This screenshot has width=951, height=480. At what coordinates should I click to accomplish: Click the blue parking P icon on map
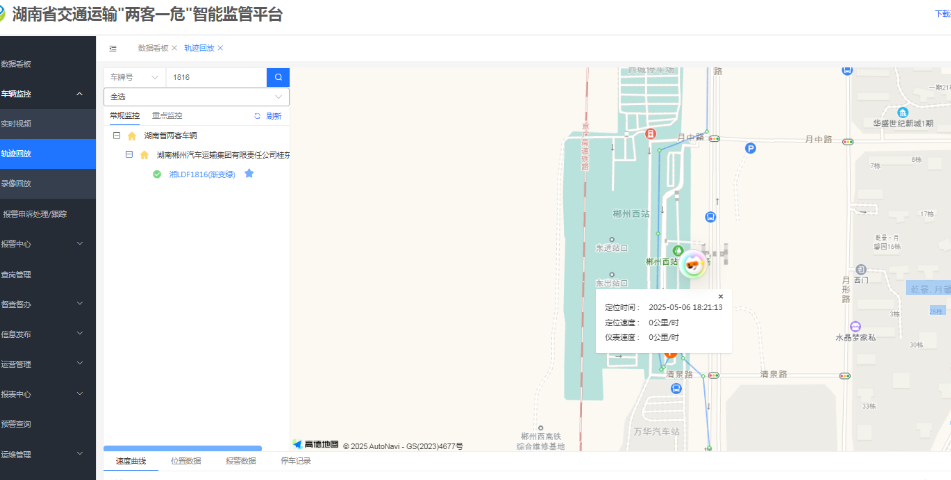click(750, 149)
